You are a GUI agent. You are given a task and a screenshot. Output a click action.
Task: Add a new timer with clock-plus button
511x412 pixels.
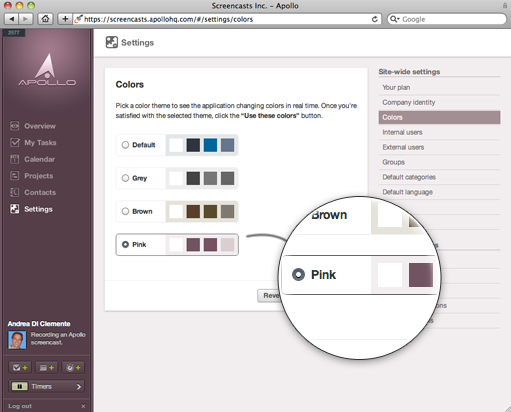point(73,368)
